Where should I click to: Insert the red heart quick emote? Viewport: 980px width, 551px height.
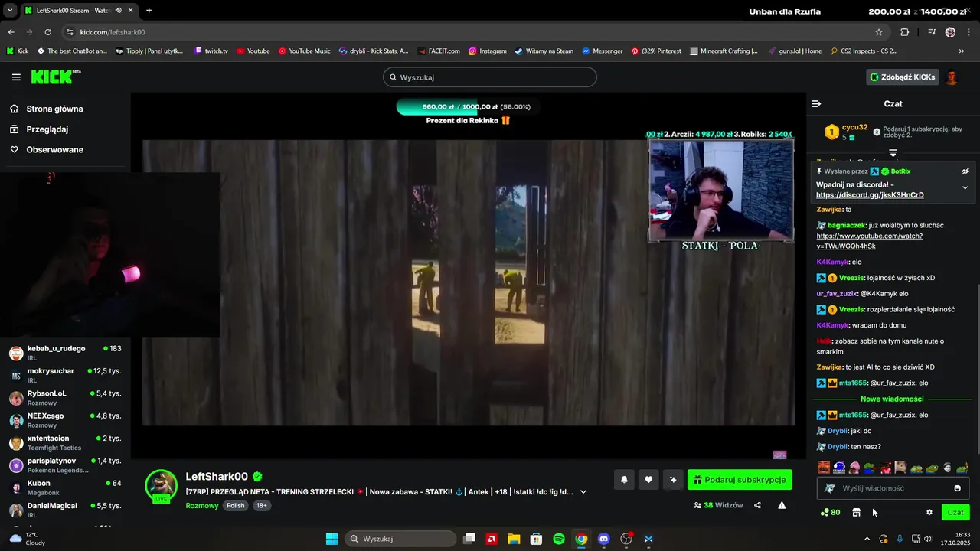click(x=885, y=468)
